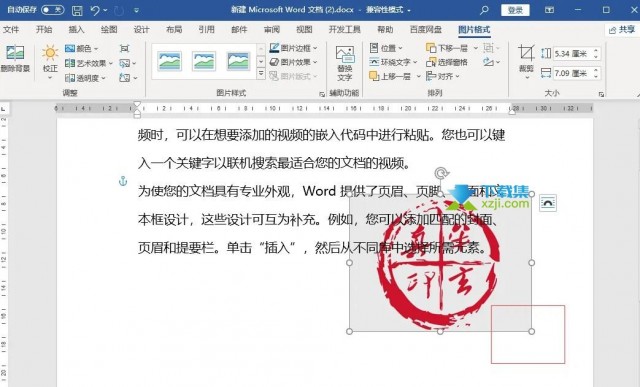Click the height spinner arrows
This screenshot has height=387, width=640.
click(596, 53)
